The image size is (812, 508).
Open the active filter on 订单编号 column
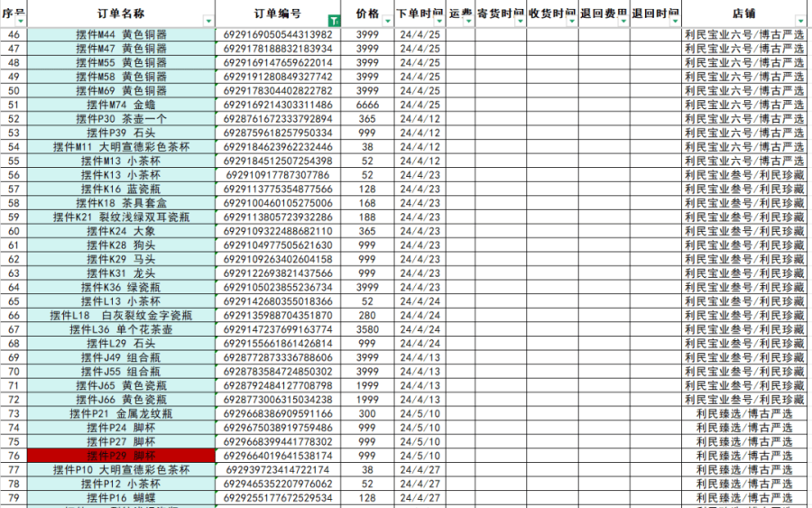point(335,21)
